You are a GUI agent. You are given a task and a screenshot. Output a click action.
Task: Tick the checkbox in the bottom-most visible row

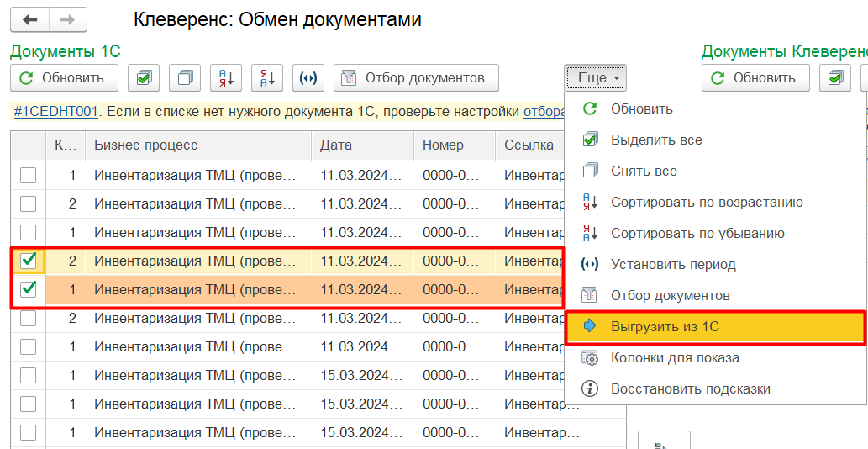pos(29,432)
